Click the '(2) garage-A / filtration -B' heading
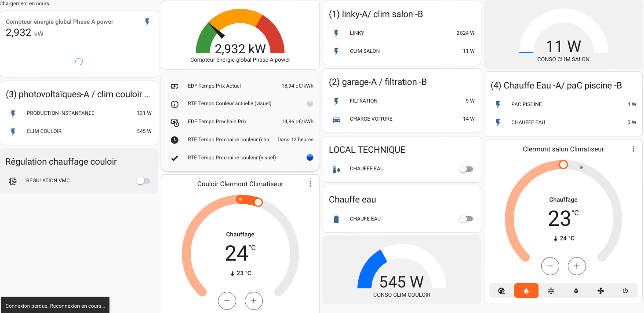Image resolution: width=644 pixels, height=313 pixels. tap(378, 82)
